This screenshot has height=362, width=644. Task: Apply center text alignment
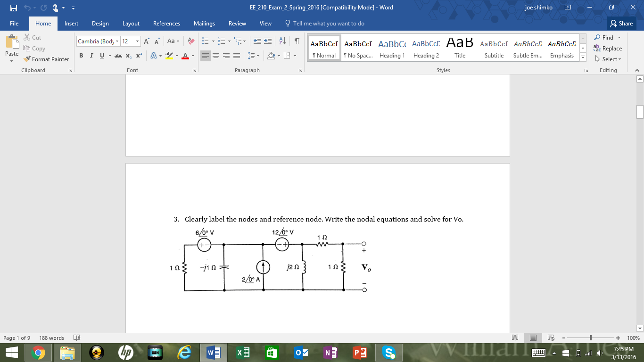tap(216, 56)
